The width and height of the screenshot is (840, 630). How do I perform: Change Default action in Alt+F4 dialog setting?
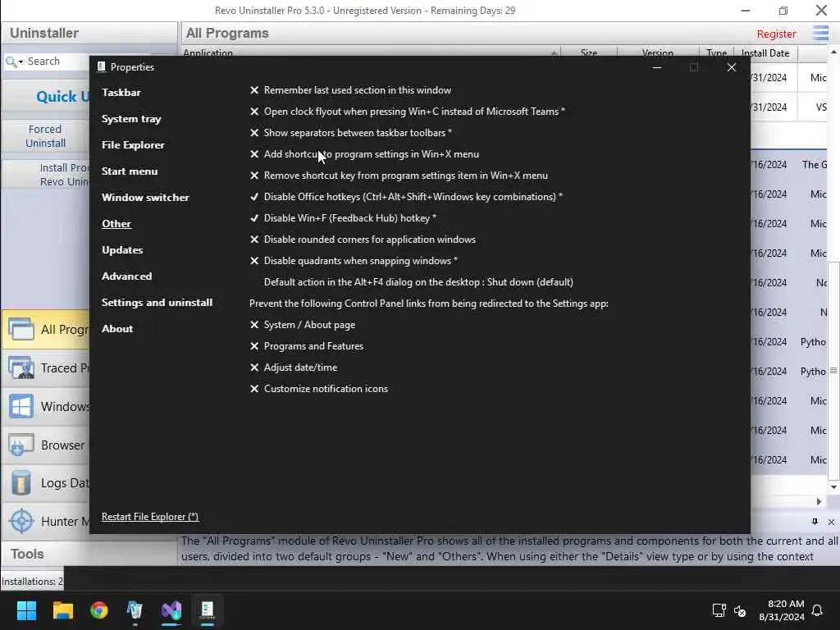[418, 282]
